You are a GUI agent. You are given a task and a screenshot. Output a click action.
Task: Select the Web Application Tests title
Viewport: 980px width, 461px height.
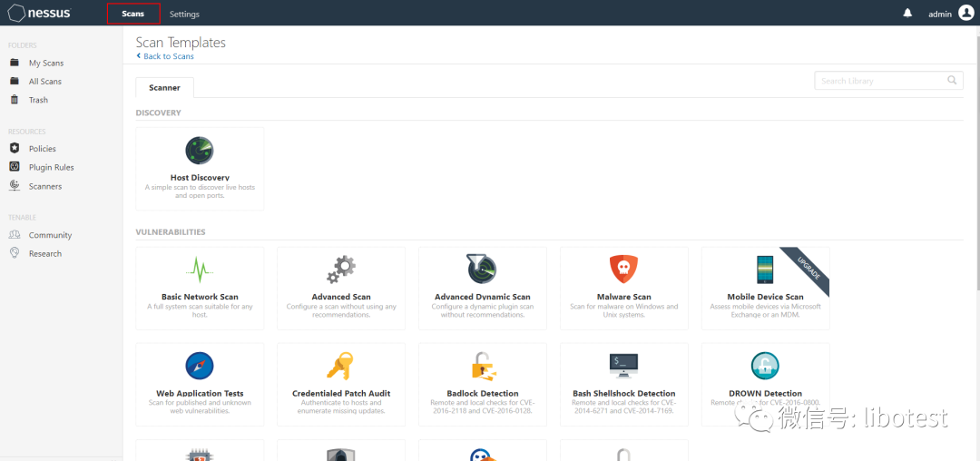click(x=200, y=394)
